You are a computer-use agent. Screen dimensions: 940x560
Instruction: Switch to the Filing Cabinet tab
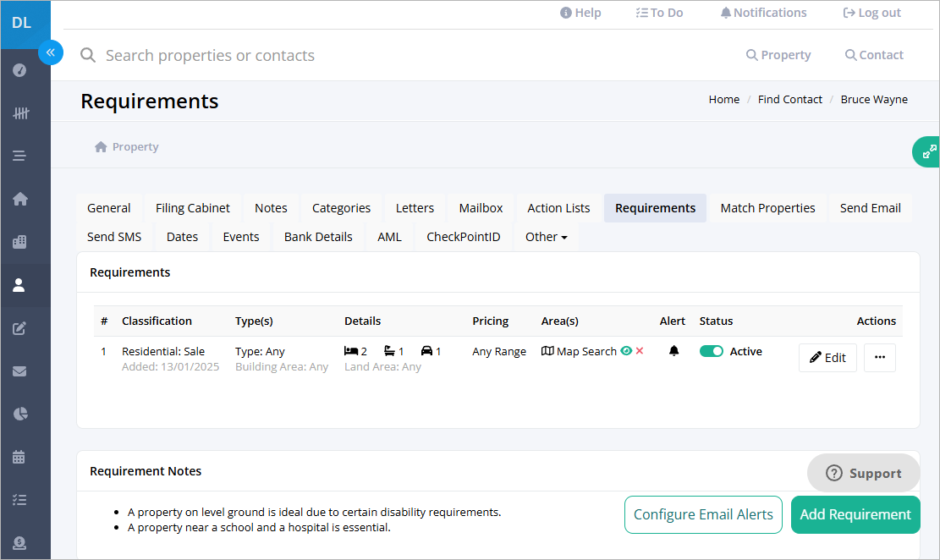pyautogui.click(x=192, y=208)
